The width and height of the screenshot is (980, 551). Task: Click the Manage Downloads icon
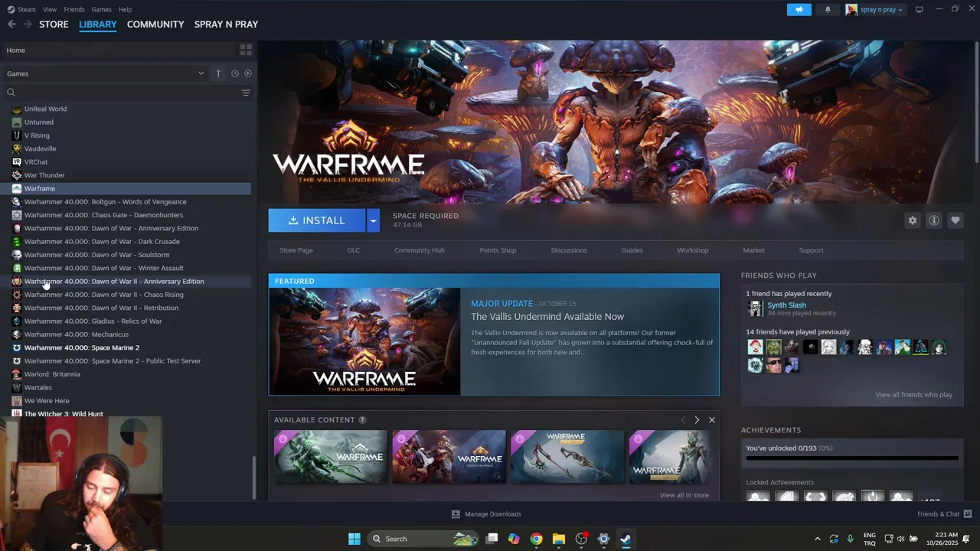tap(456, 514)
